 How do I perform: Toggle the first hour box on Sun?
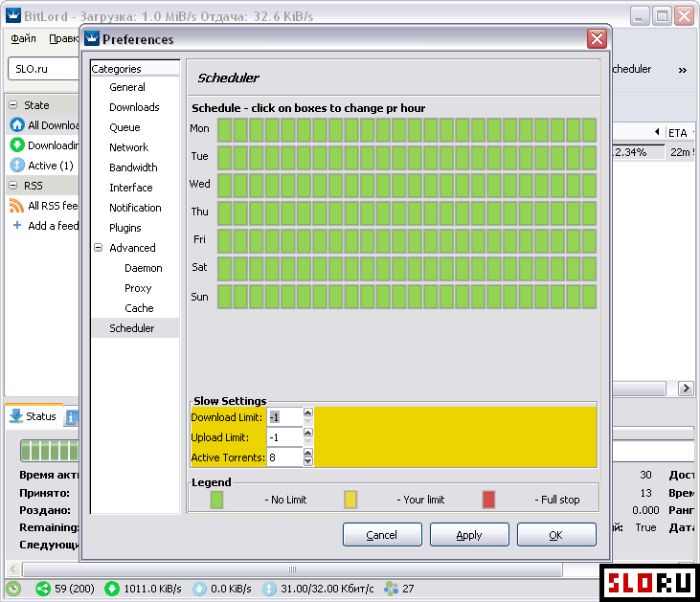coord(224,297)
